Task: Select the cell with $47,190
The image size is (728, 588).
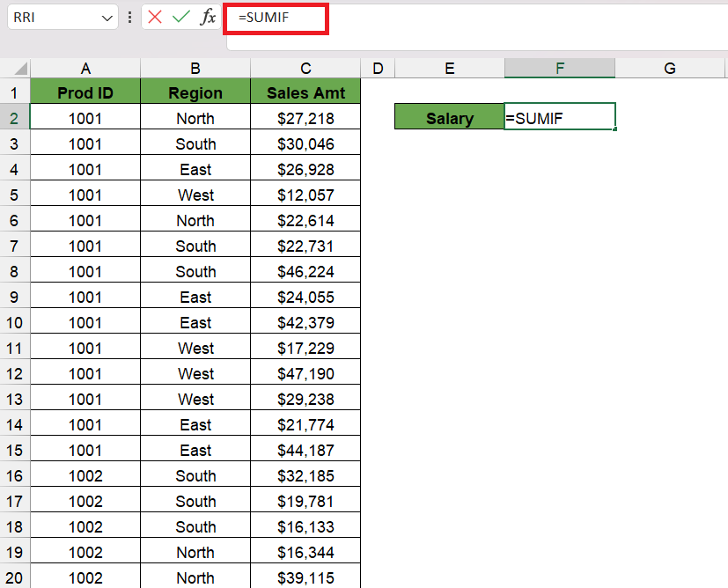Action: click(305, 373)
